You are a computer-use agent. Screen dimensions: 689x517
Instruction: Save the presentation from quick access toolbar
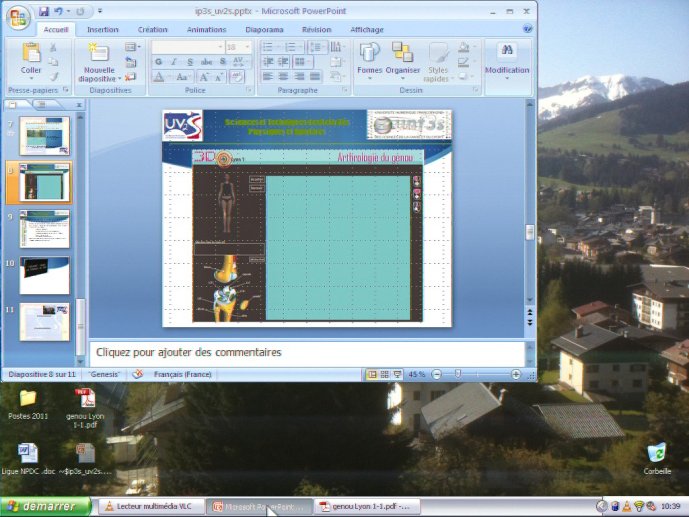point(44,11)
